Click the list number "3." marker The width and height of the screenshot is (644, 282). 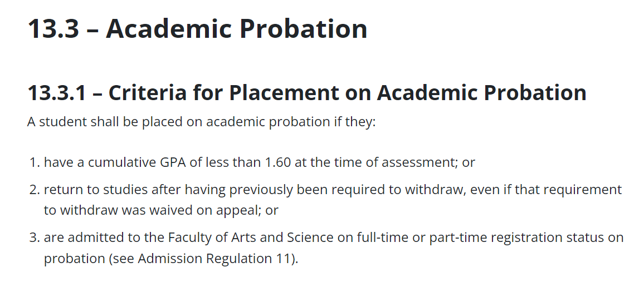coord(34,238)
